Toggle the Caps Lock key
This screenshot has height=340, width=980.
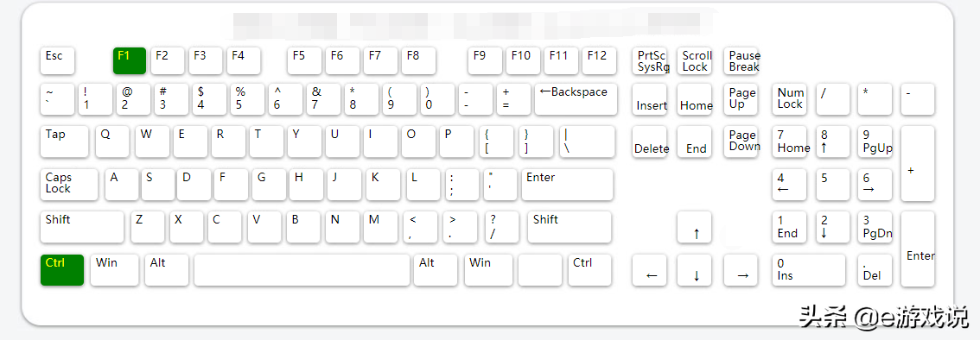pyautogui.click(x=69, y=184)
